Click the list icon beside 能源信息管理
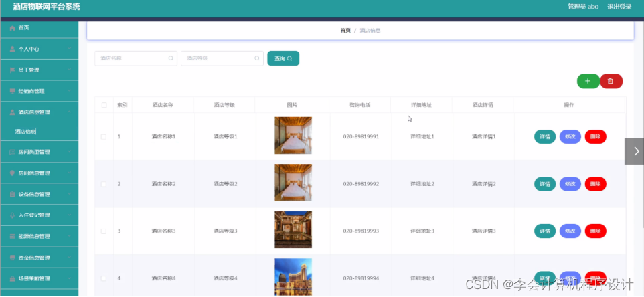The image size is (644, 297). point(12,237)
